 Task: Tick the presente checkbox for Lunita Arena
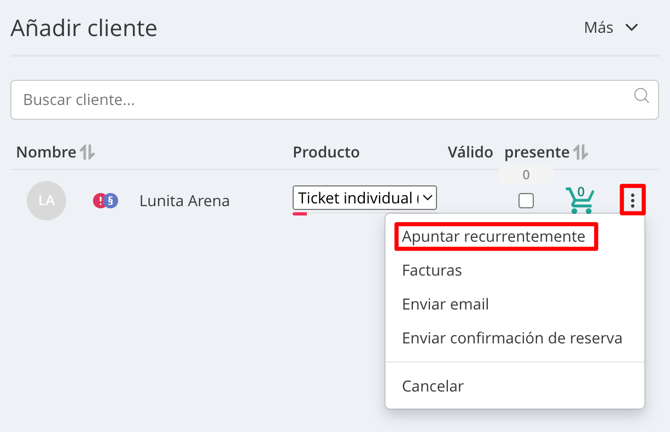pyautogui.click(x=526, y=200)
